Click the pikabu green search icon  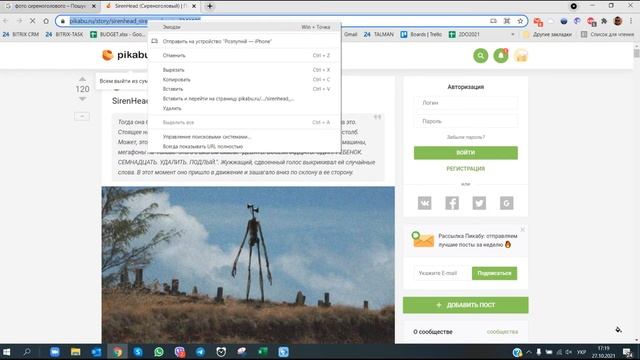coord(480,56)
